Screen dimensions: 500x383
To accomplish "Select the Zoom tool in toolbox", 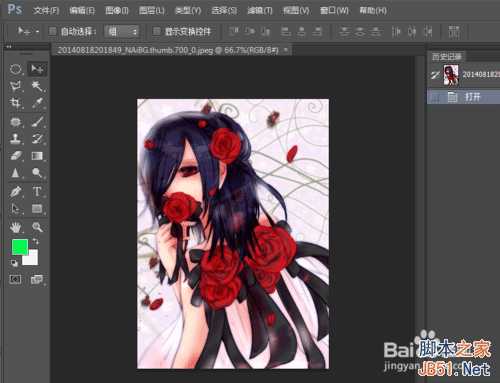I will pyautogui.click(x=37, y=227).
